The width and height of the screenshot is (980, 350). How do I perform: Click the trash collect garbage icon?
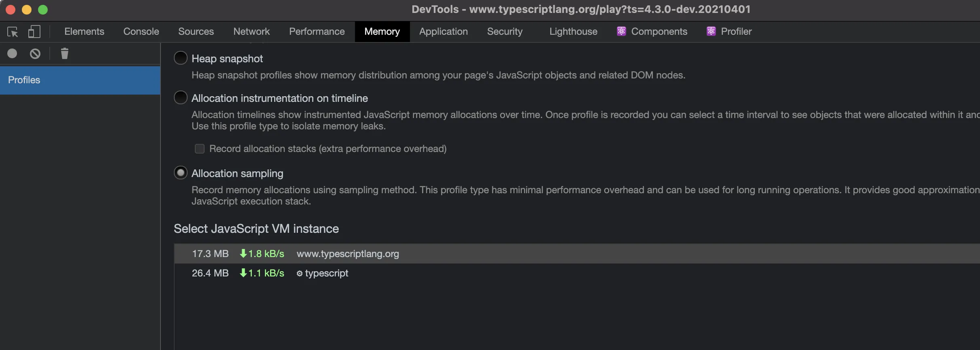click(65, 53)
